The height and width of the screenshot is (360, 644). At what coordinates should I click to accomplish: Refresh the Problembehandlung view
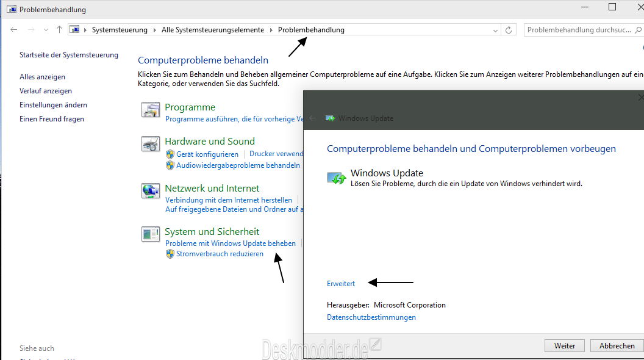(509, 30)
